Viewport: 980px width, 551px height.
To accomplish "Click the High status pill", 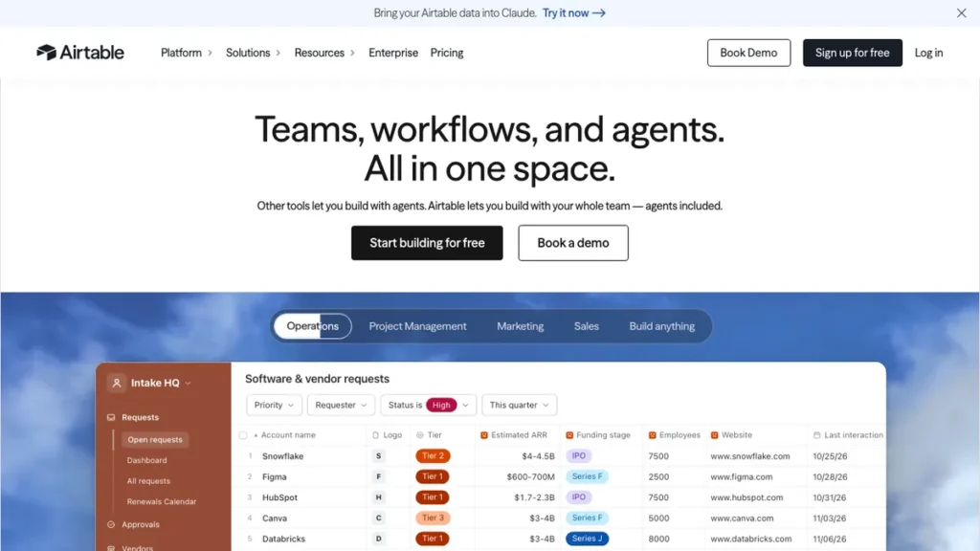I will point(441,406).
